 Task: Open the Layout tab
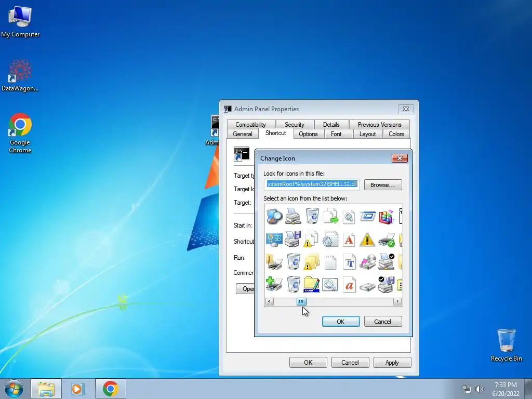(x=367, y=134)
